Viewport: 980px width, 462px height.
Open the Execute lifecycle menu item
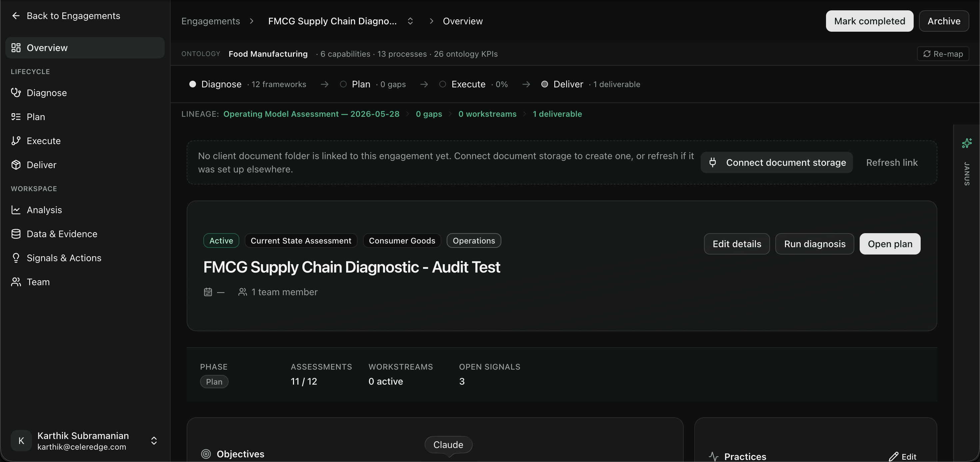[85, 140]
